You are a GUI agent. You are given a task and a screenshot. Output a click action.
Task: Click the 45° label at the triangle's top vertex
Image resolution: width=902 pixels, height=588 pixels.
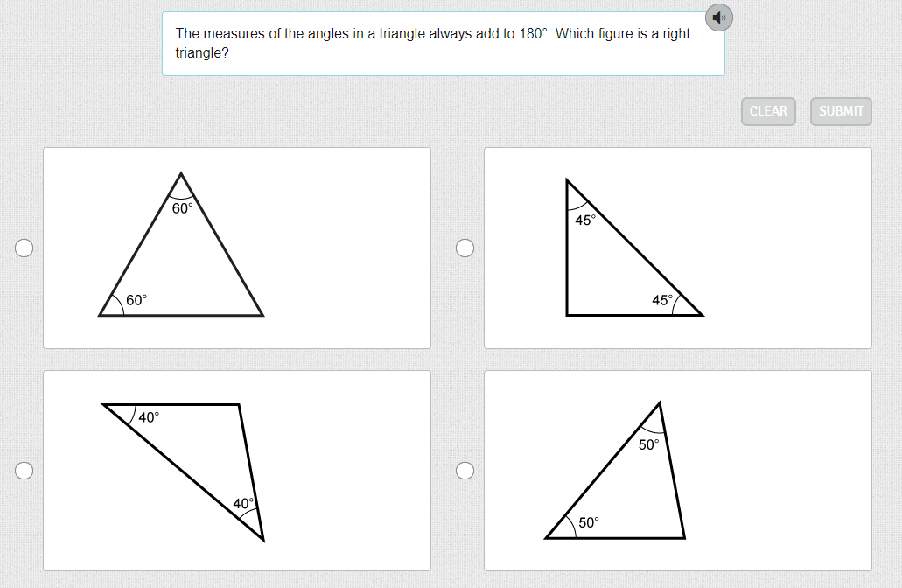pos(585,220)
